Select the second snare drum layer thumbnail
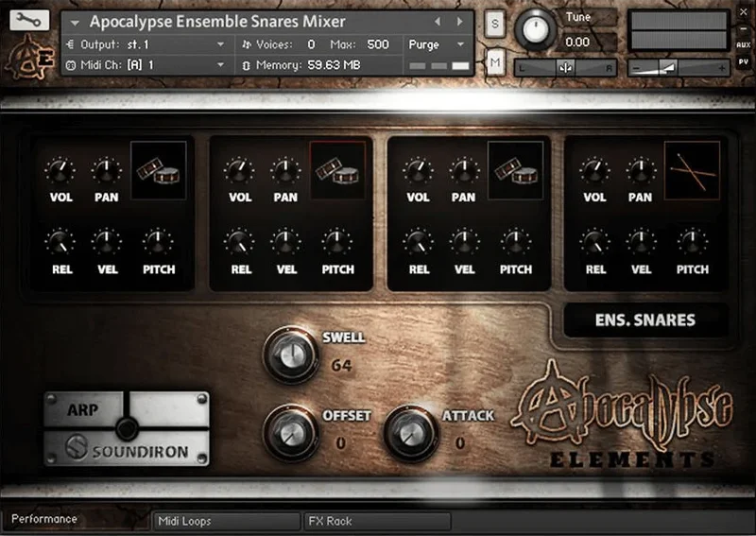Screen dimensions: 756x536 tap(337, 170)
